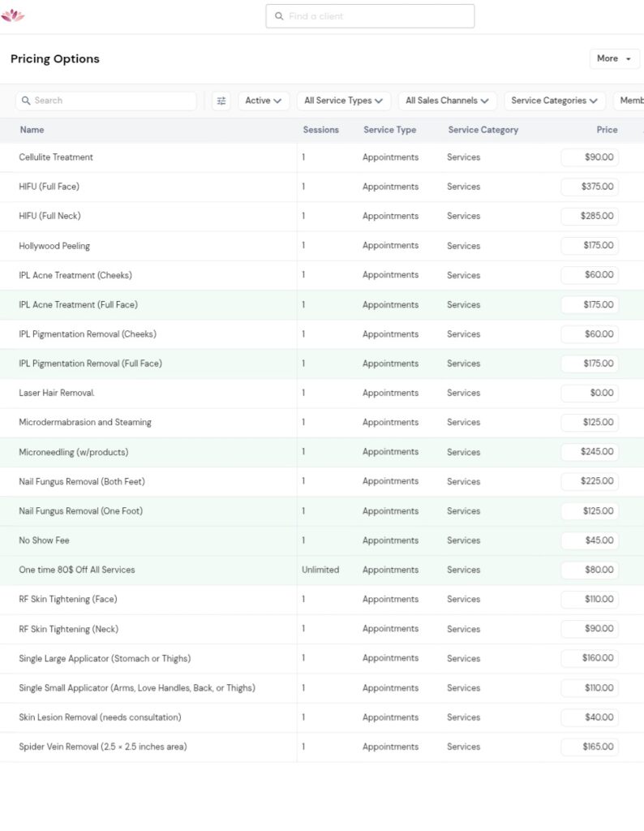644x831 pixels.
Task: Open the filter settings icon
Action: (x=221, y=101)
